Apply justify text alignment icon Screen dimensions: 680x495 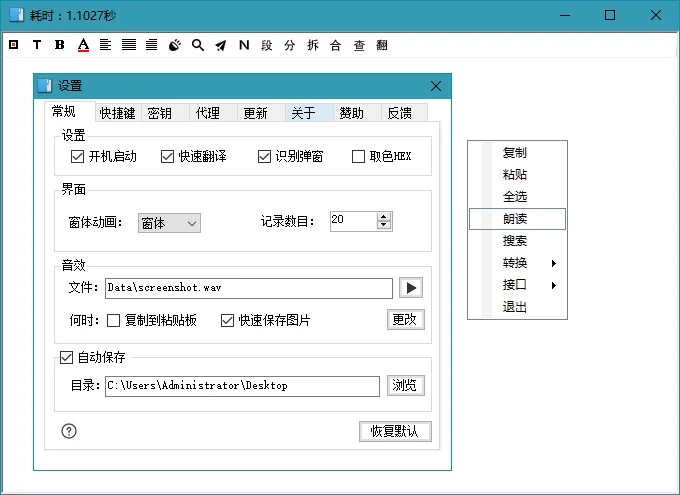129,45
